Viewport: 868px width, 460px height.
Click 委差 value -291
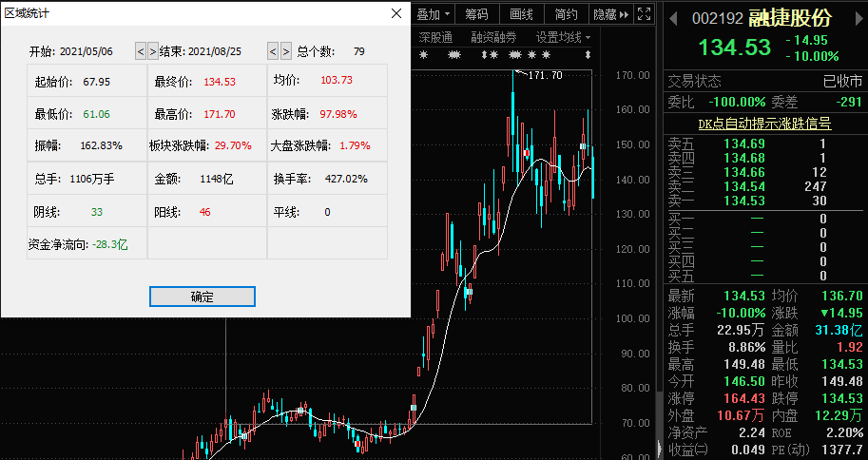tap(849, 102)
